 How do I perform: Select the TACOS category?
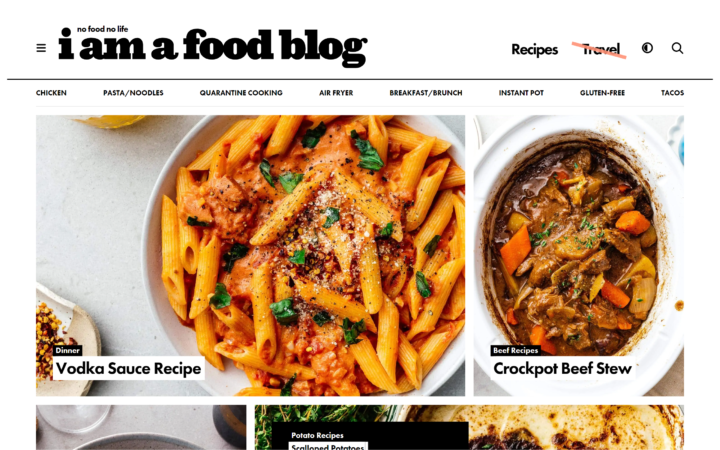(x=672, y=93)
